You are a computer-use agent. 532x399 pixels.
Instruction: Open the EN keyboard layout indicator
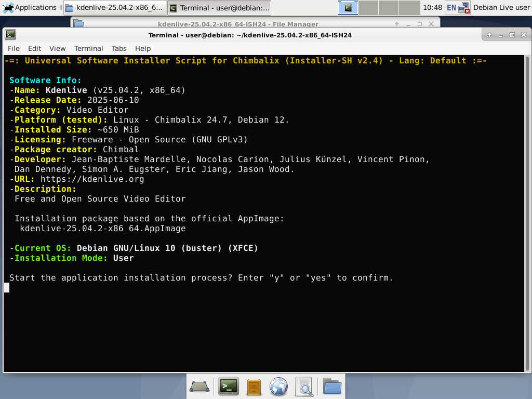[x=451, y=7]
